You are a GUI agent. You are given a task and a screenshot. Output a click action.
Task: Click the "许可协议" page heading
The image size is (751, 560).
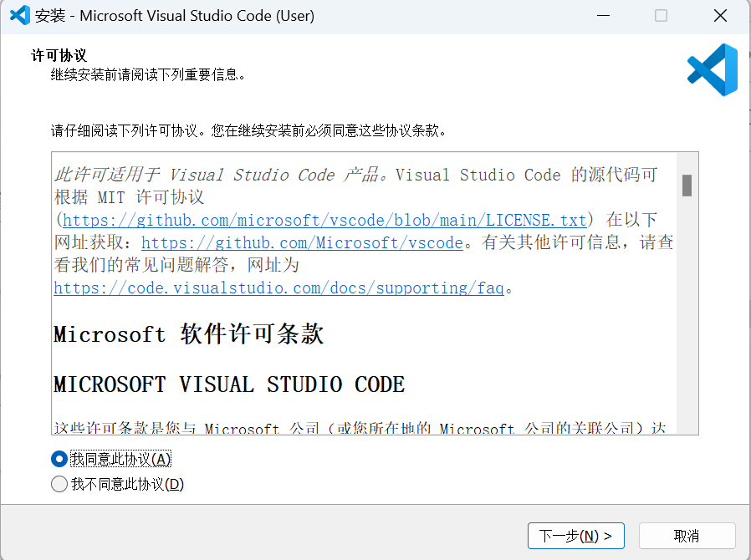click(65, 54)
